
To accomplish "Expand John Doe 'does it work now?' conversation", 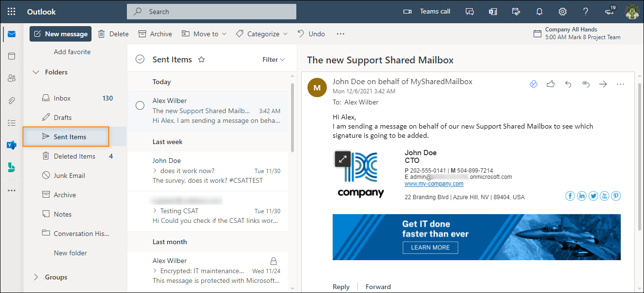I will (155, 171).
